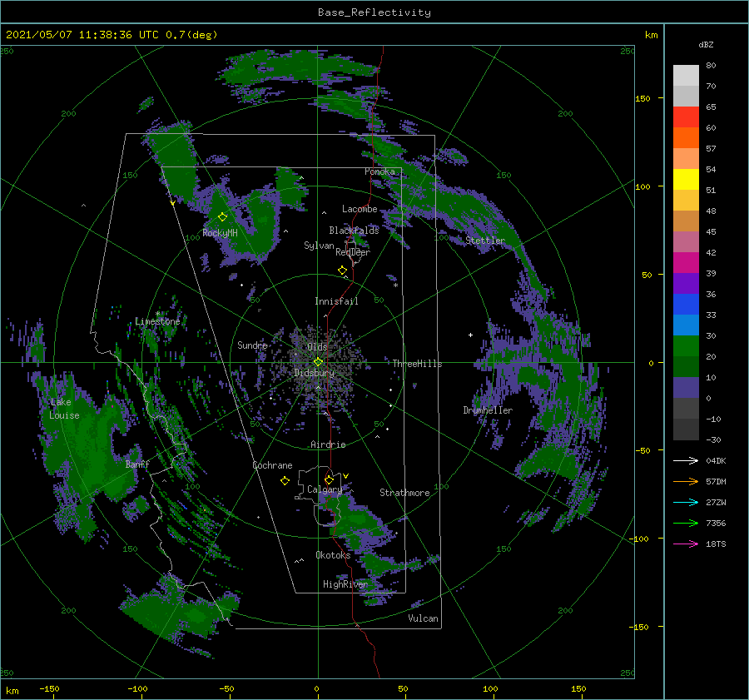Click the yellow V marker right of Calgary diamond

pos(345,476)
